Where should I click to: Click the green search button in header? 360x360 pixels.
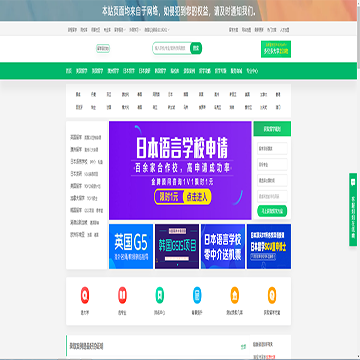click(x=196, y=48)
